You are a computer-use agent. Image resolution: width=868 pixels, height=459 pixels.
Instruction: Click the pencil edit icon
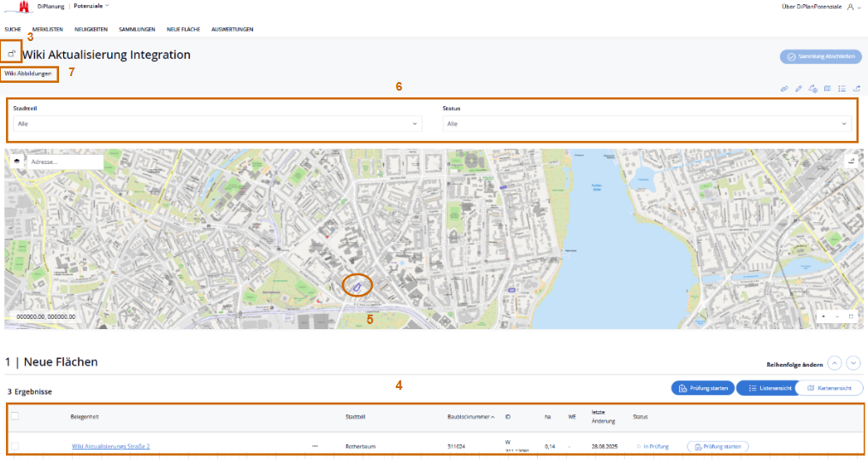798,88
